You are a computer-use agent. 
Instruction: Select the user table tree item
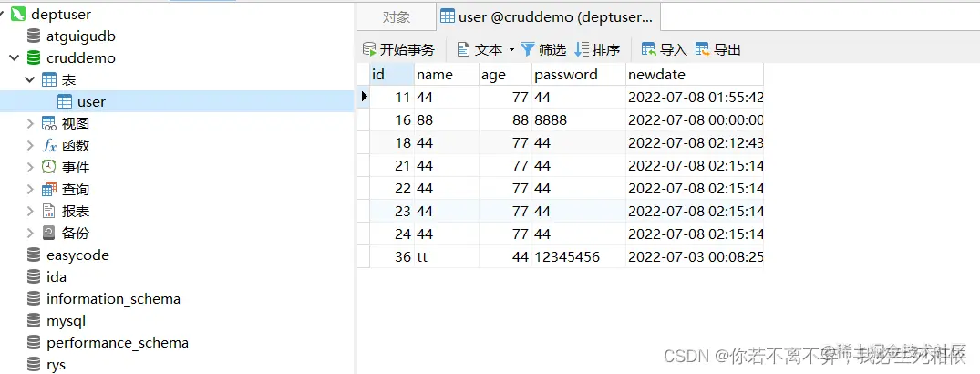click(x=178, y=102)
